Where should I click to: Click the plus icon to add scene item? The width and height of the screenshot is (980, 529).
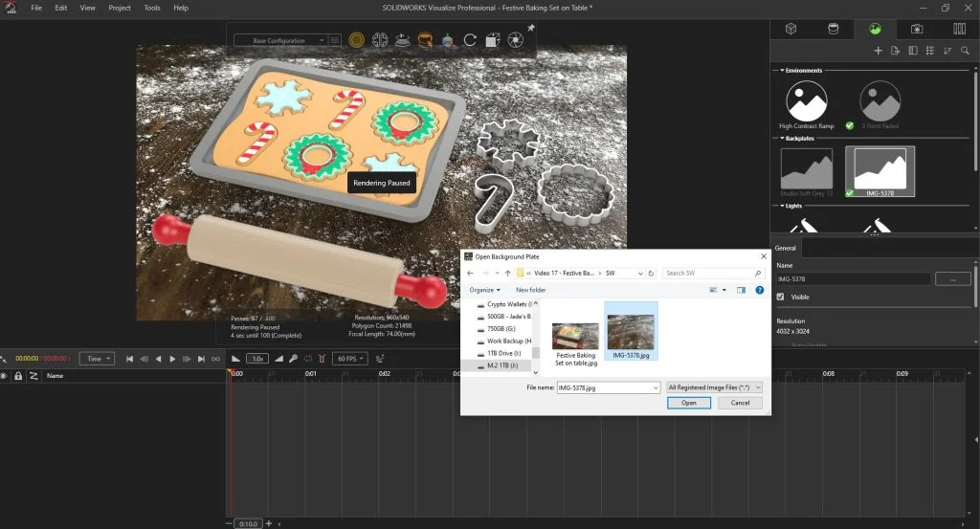879,51
